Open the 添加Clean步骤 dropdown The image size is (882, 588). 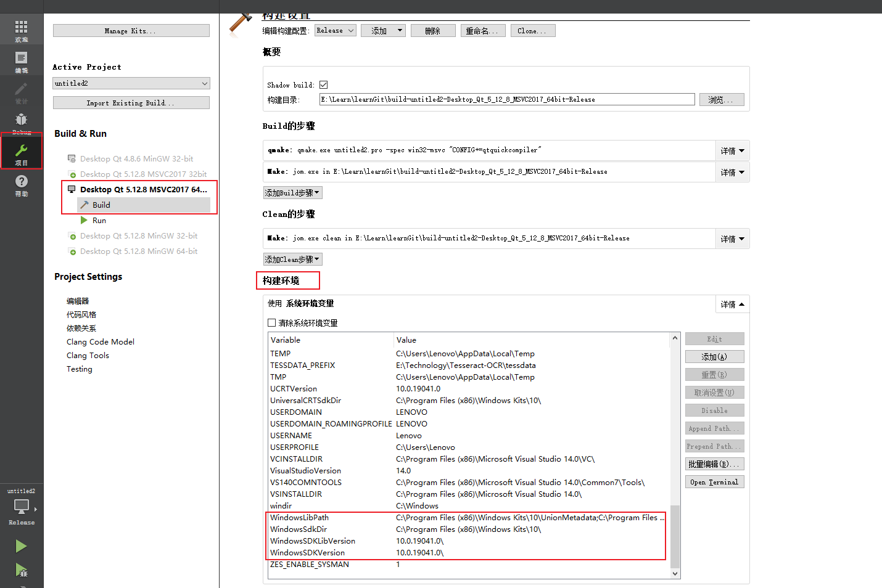click(x=293, y=259)
